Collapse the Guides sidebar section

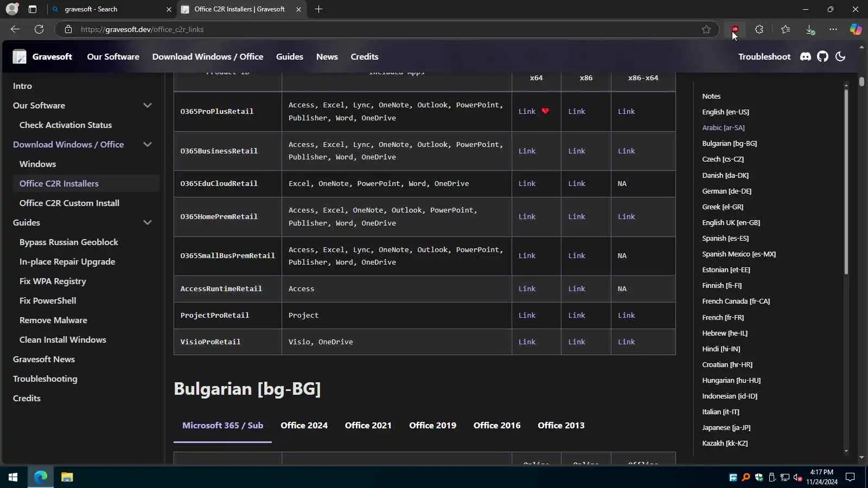click(147, 222)
